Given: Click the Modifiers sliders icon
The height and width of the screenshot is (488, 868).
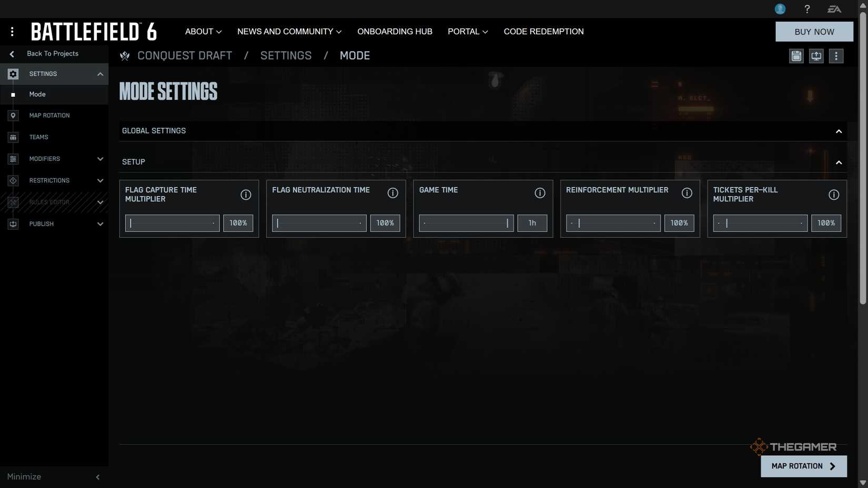Looking at the screenshot, I should [x=13, y=158].
